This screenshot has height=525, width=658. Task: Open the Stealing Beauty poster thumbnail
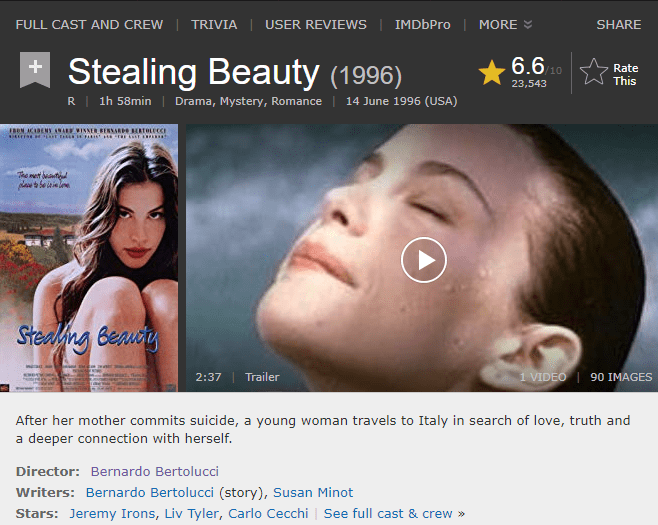(89, 258)
